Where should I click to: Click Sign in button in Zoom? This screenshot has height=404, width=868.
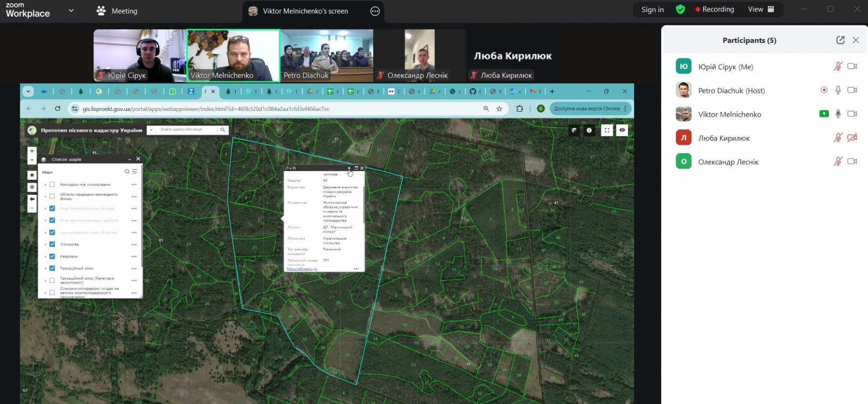[x=652, y=9]
